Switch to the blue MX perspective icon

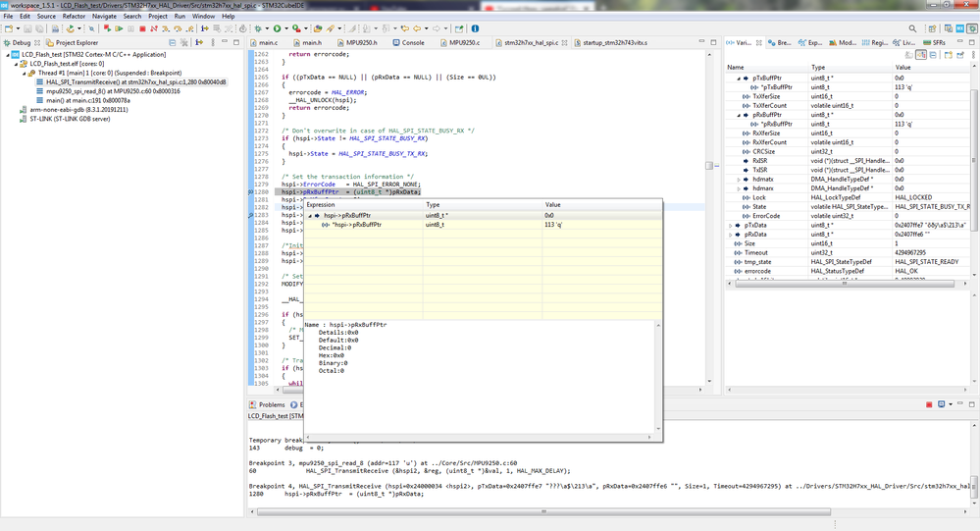click(x=959, y=29)
